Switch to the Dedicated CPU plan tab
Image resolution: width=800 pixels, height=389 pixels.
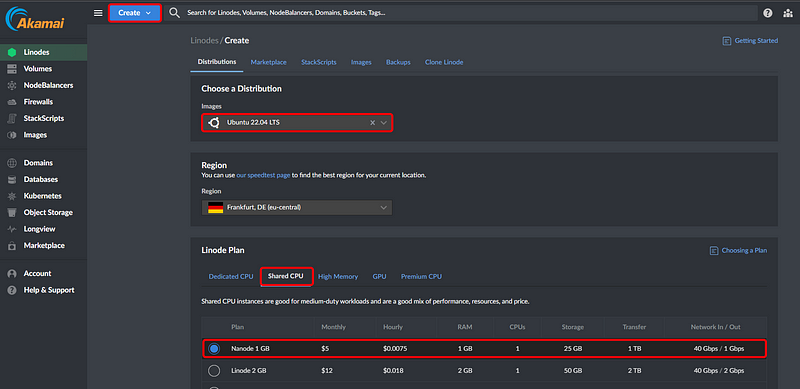click(x=231, y=277)
